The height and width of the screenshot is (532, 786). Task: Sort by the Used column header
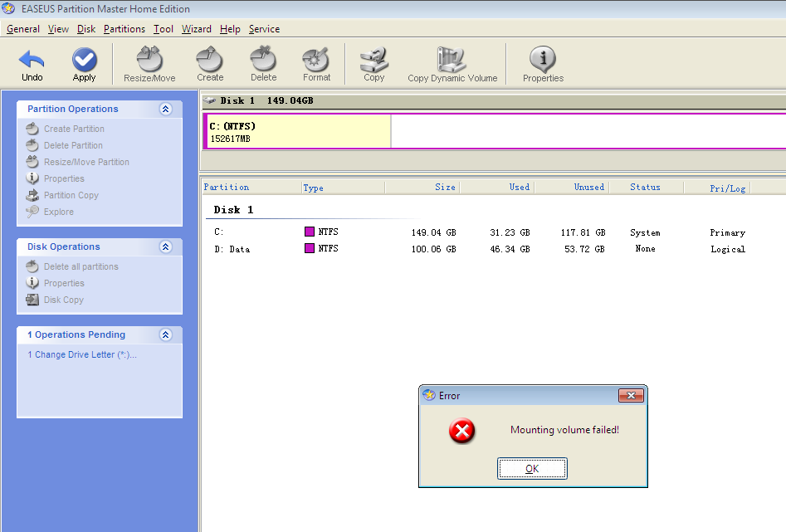pyautogui.click(x=520, y=187)
